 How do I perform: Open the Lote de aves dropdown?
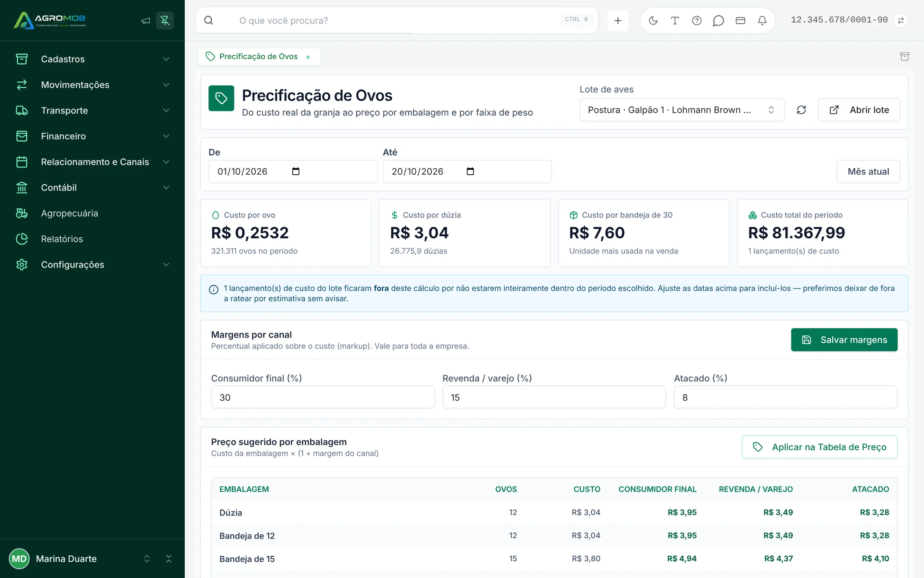(x=681, y=110)
